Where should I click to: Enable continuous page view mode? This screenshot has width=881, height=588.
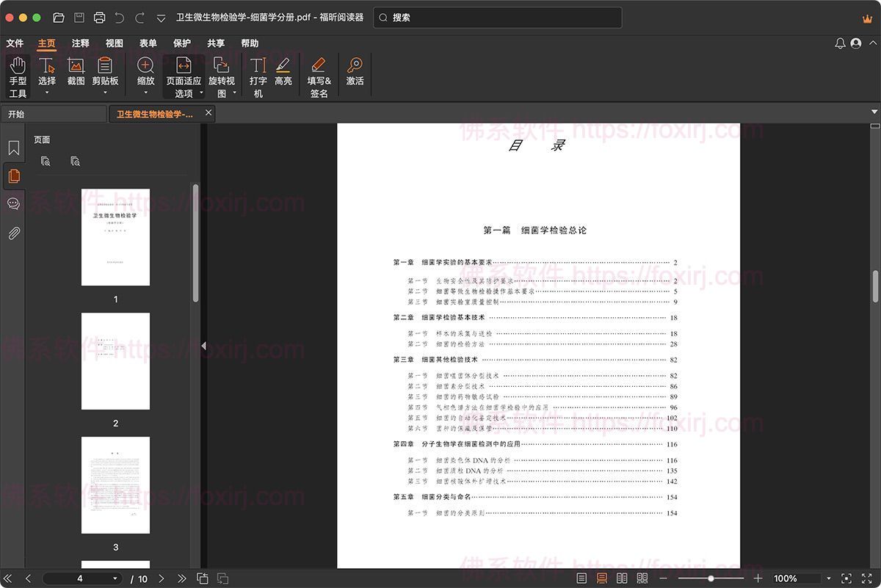(x=602, y=578)
